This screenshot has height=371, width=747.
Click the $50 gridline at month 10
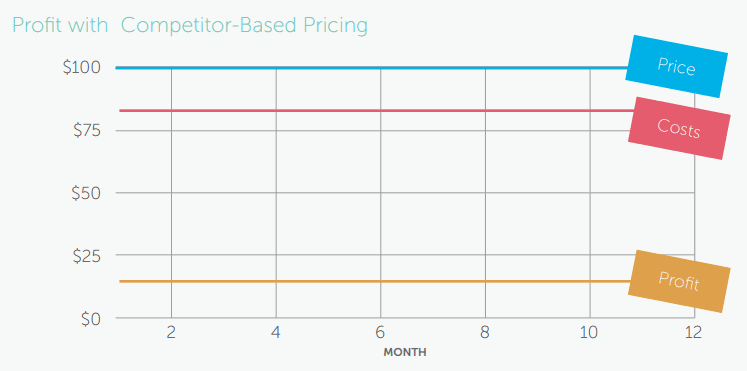tap(590, 193)
